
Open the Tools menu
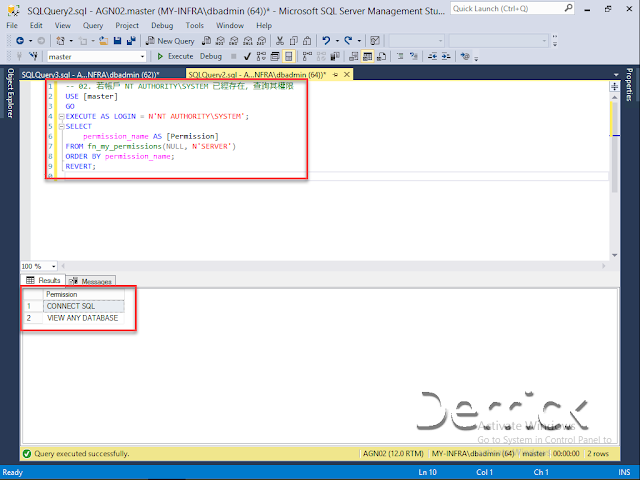coord(195,25)
